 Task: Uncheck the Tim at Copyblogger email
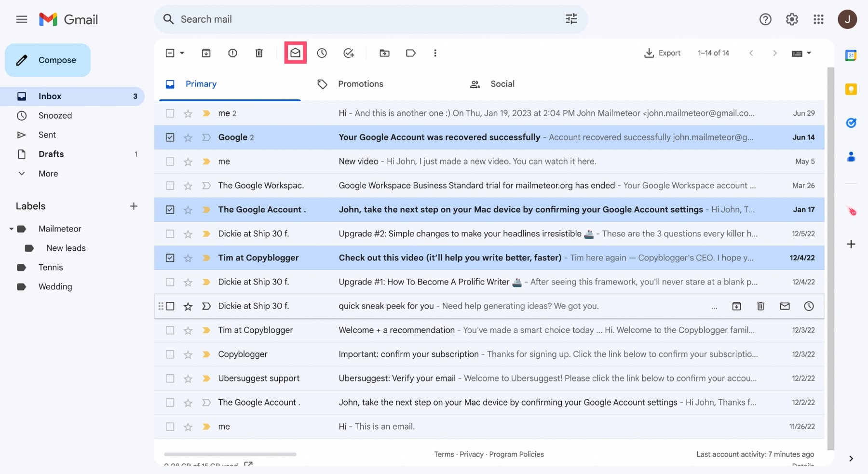[169, 257]
